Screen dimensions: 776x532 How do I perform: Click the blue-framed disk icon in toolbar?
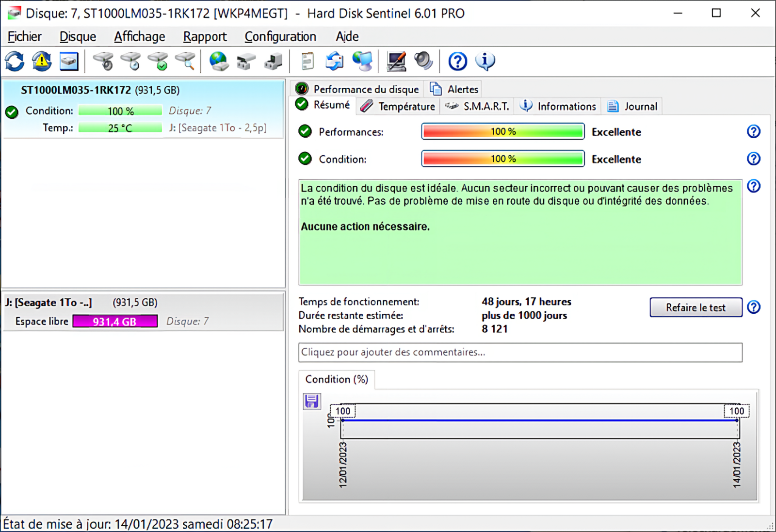click(x=69, y=61)
